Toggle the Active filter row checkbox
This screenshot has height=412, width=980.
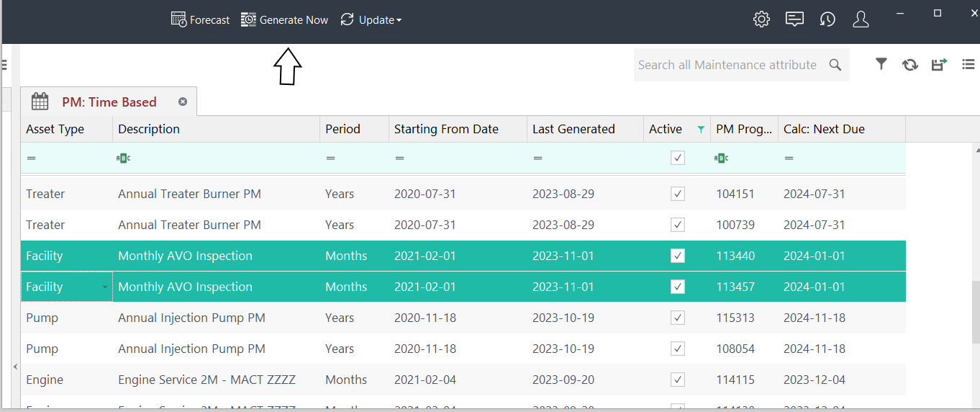[x=677, y=158]
